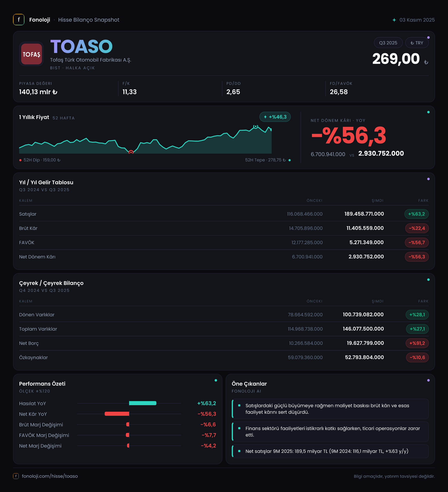Click the F/K value 11,33
This screenshot has width=448, height=492.
[x=130, y=92]
